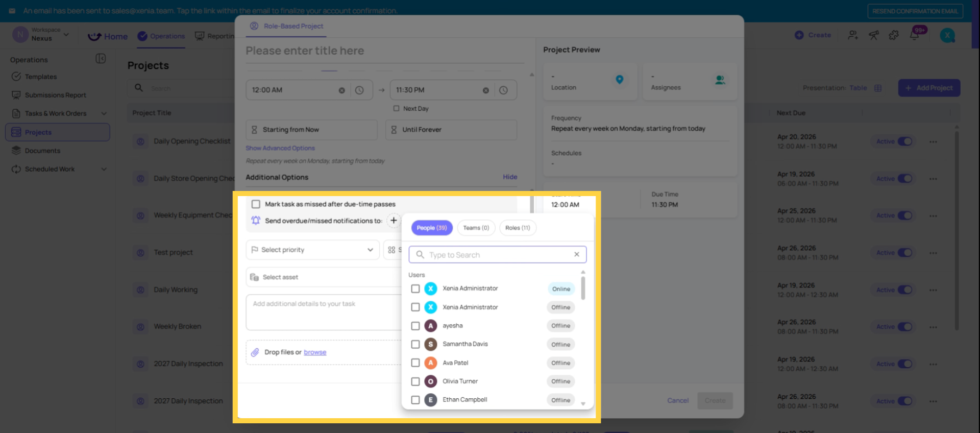Click the Xenia home logo
980x433 pixels.
94,36
